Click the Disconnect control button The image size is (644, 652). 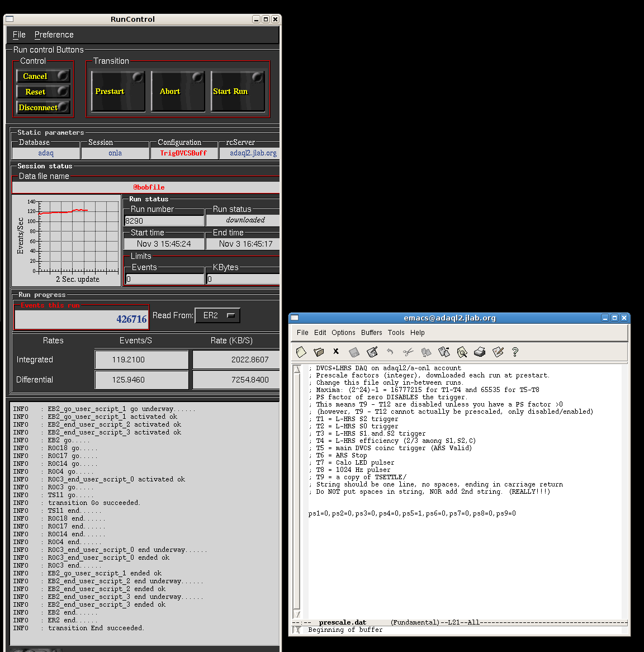point(43,107)
